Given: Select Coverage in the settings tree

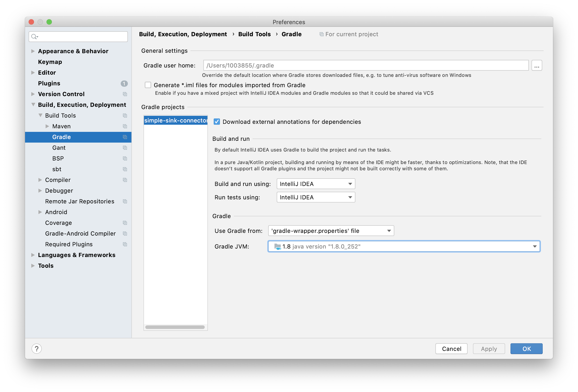Looking at the screenshot, I should point(58,223).
